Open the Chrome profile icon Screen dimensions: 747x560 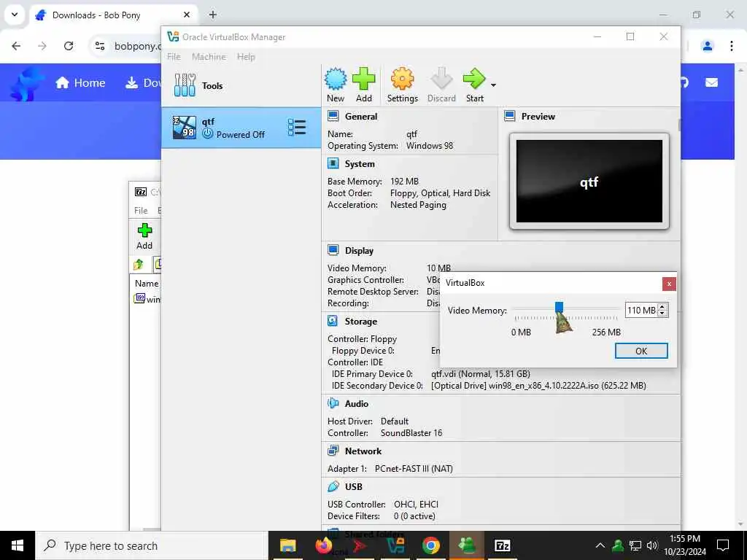(x=708, y=46)
